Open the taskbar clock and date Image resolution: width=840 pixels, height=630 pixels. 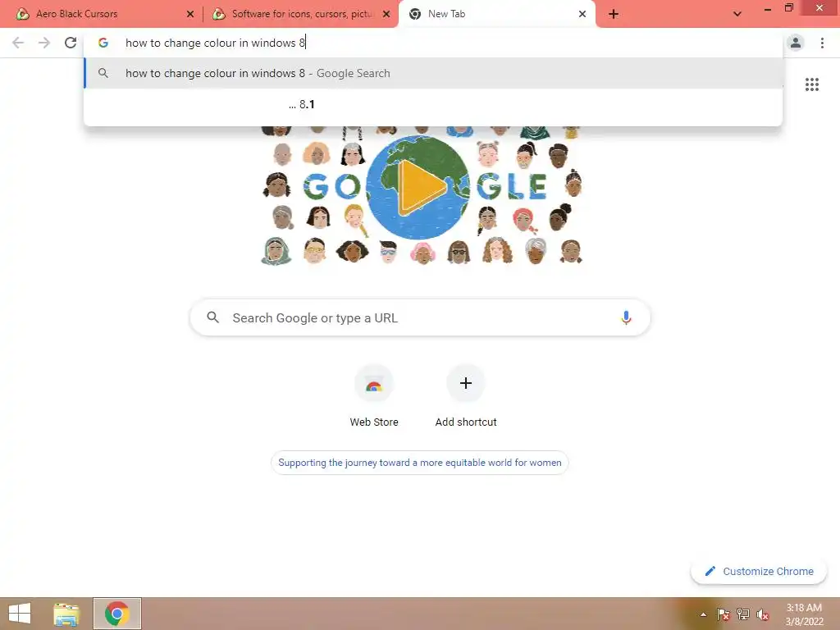tap(804, 614)
